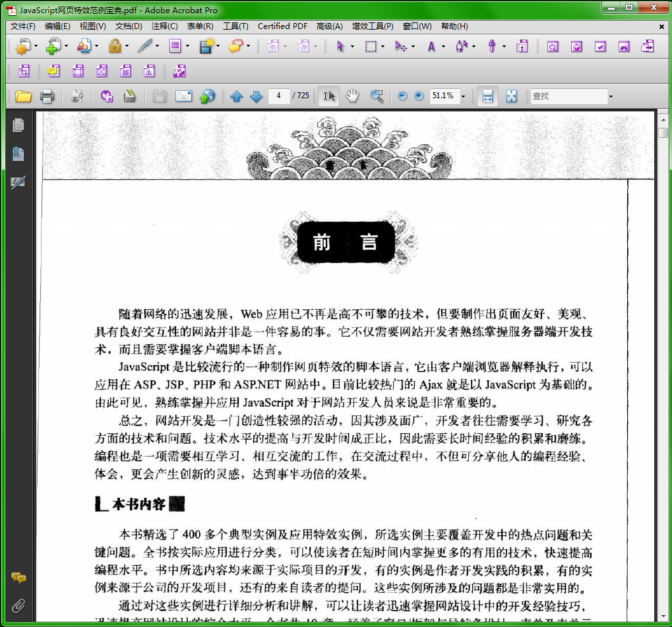Viewport: 672px width, 627px height.
Task: Click the Combine Files green-plus icon
Action: click(x=53, y=46)
